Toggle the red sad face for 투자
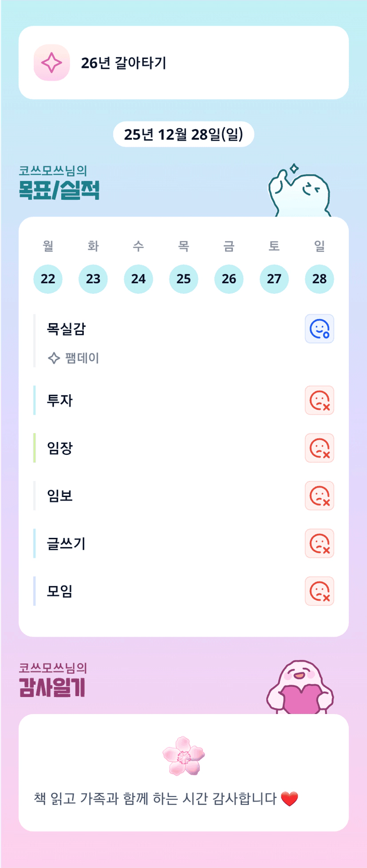This screenshot has width=367, height=868. pos(319,400)
